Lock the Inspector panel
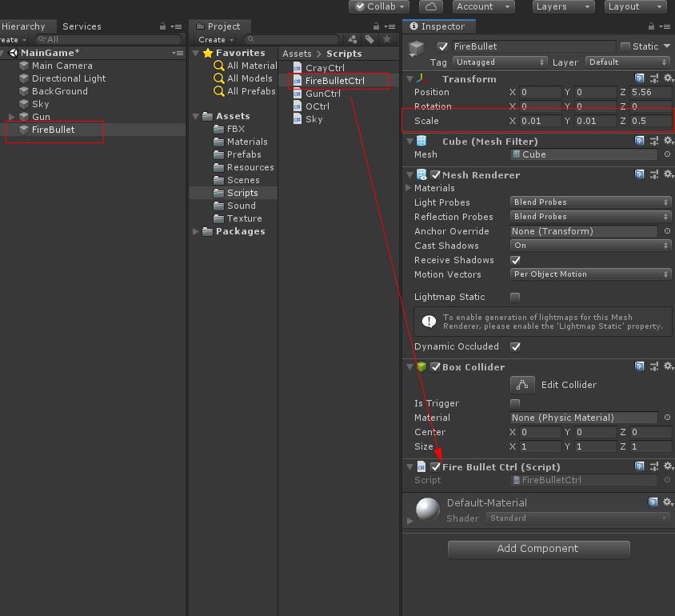The image size is (675, 616). coord(651,26)
